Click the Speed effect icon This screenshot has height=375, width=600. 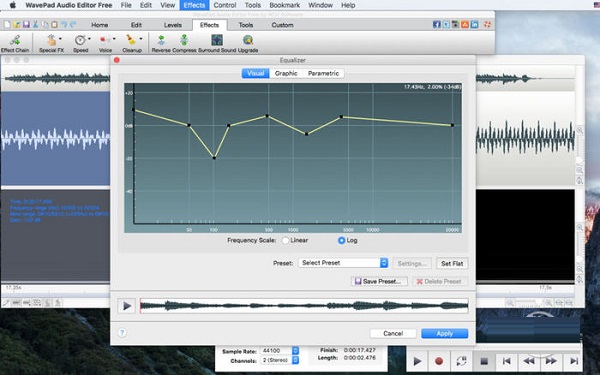coord(80,40)
